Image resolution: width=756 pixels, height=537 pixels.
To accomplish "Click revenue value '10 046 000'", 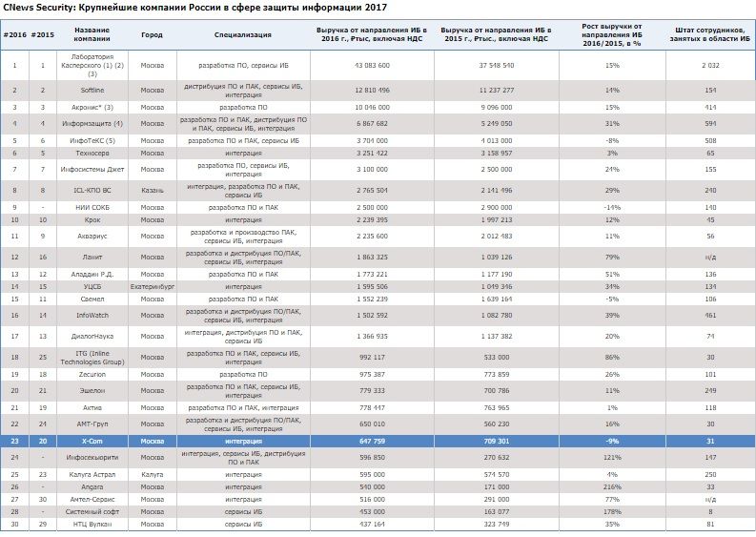I will [x=372, y=107].
